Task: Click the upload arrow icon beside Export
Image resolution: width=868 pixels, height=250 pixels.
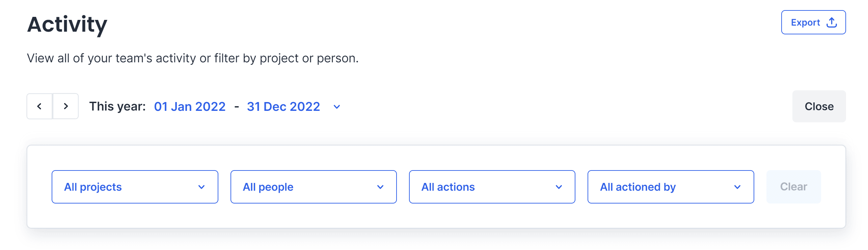Action: (x=832, y=23)
